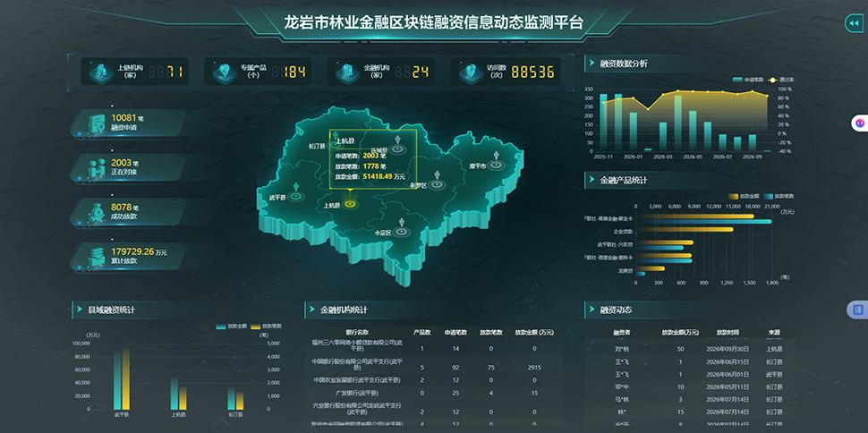Screen dimensions: 868x433
Task: Toggle 申请笔数 legend in 融资数据分析 chart
Action: [x=748, y=80]
